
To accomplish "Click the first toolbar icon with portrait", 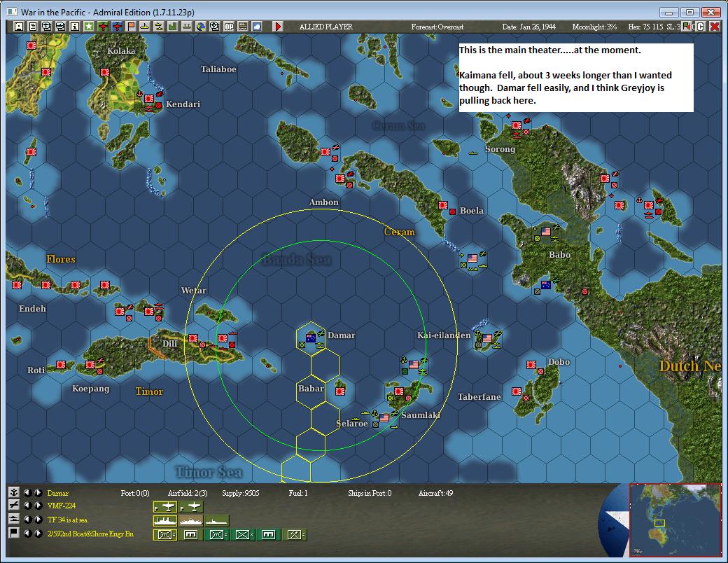I will 19,27.
